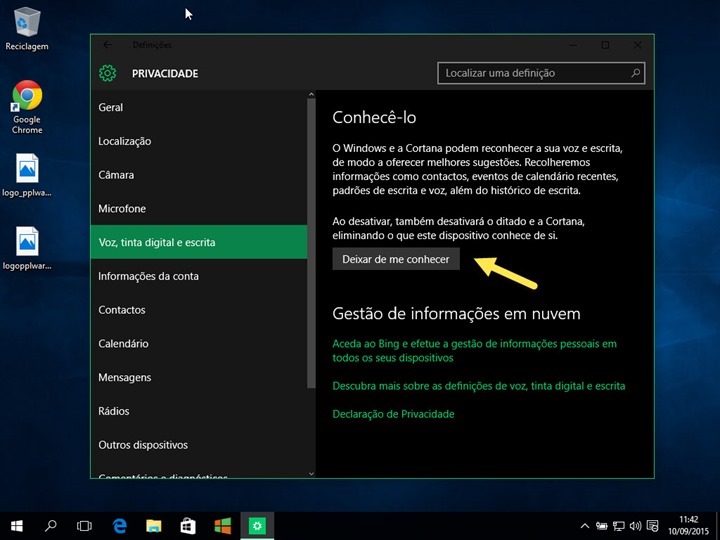Screen dimensions: 720x540
Task: Open the Mensagens privacy section
Action: 199,377
